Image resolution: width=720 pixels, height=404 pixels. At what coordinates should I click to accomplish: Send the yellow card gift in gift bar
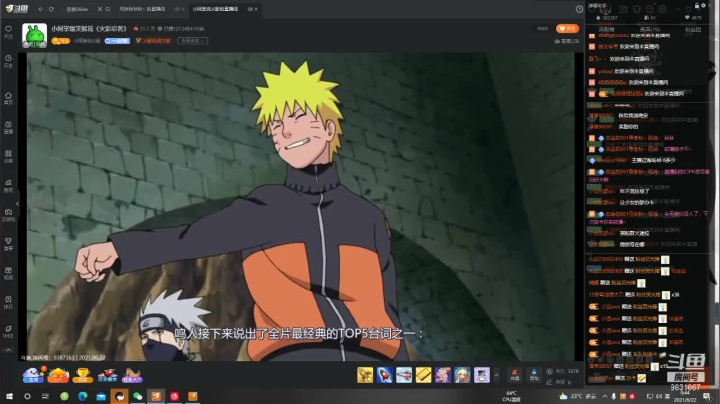point(423,375)
